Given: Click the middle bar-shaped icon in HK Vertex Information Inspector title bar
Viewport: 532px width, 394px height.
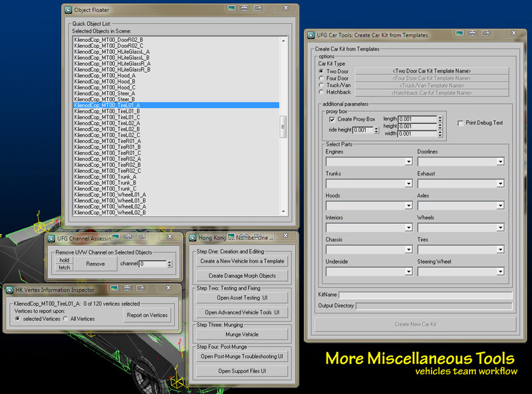Looking at the screenshot, I should (127, 288).
